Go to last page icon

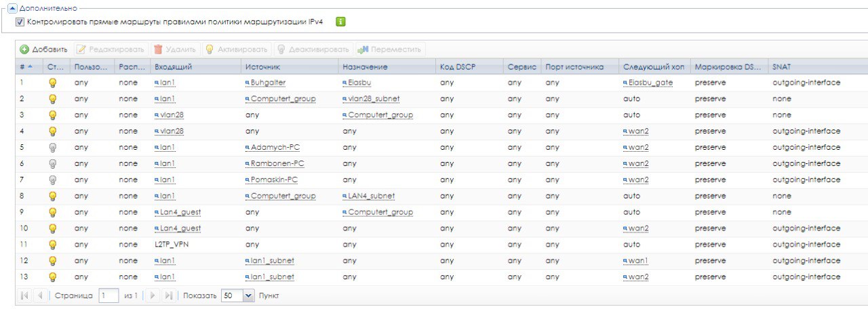click(x=169, y=296)
